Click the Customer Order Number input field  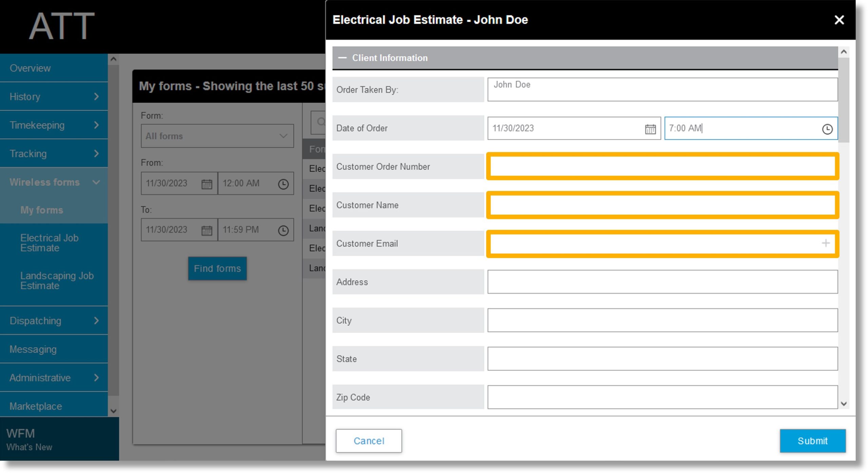(662, 166)
